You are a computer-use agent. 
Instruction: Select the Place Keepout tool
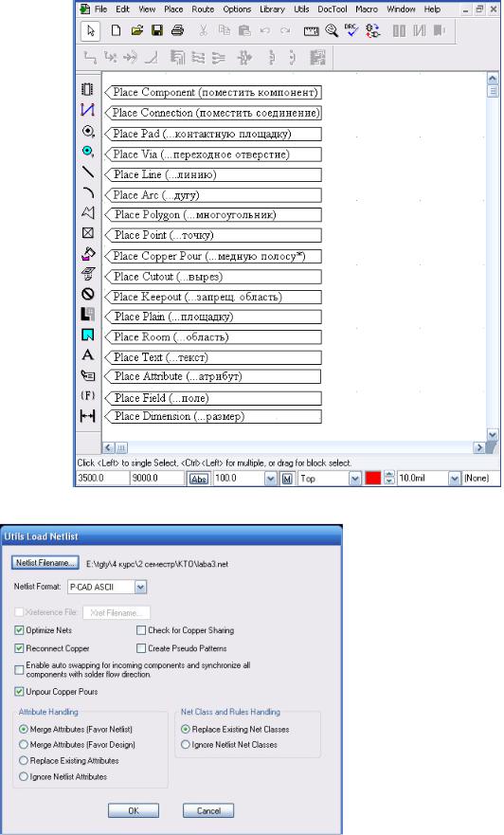tap(88, 294)
